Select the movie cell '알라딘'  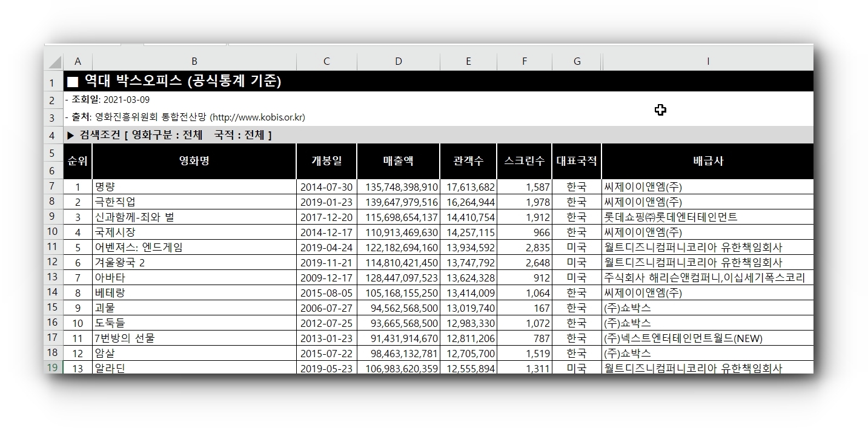click(194, 367)
